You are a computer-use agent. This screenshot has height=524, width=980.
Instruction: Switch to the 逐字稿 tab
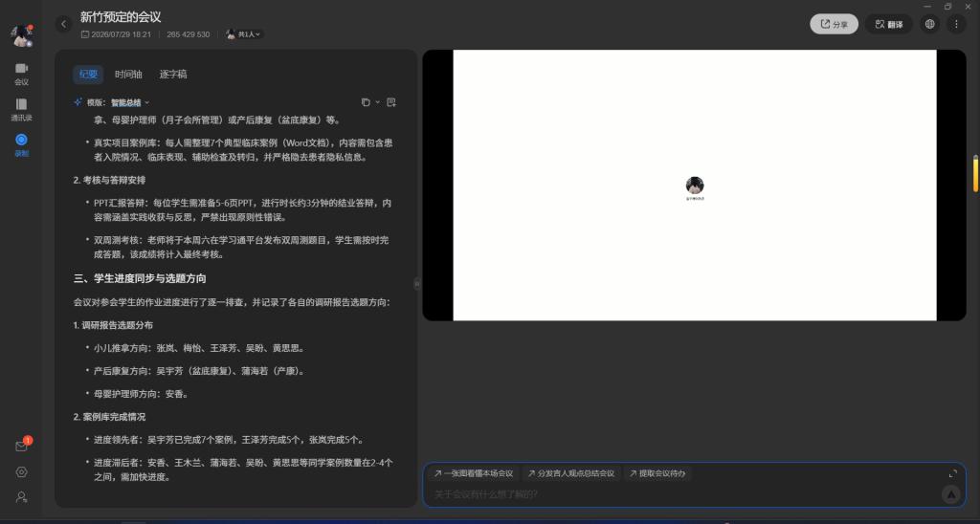tap(173, 75)
